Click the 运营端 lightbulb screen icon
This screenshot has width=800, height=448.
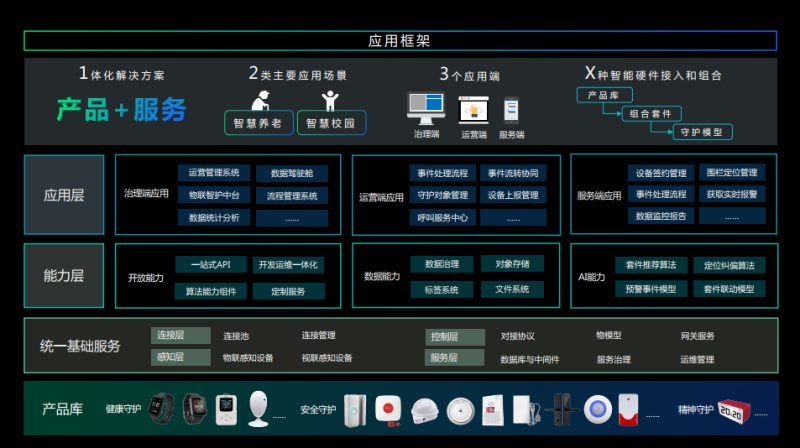[x=473, y=109]
